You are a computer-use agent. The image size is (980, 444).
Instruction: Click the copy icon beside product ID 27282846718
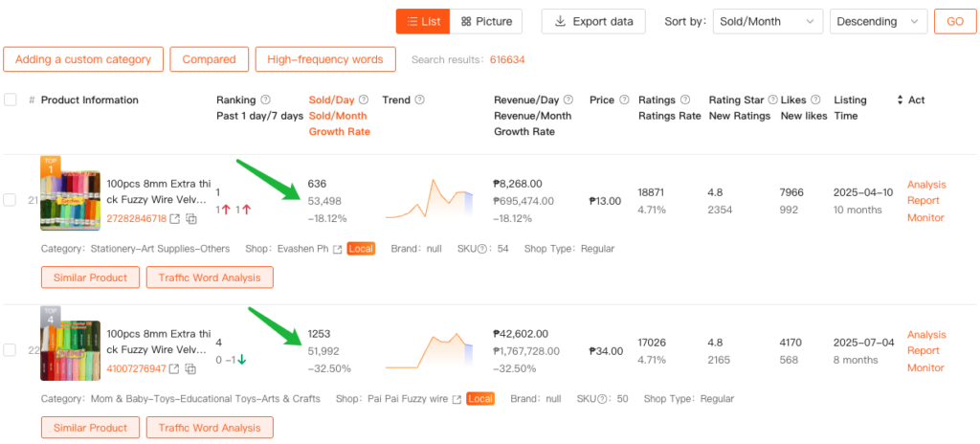coord(191,220)
